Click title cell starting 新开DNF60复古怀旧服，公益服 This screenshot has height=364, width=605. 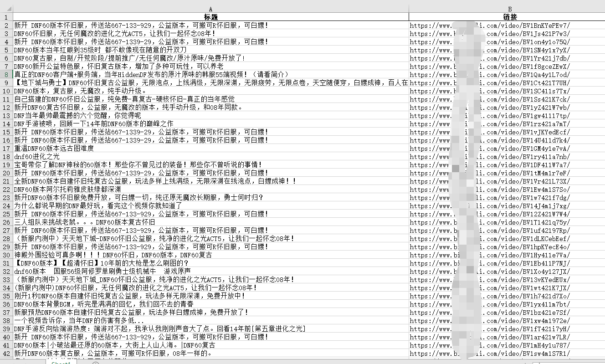[x=210, y=107]
